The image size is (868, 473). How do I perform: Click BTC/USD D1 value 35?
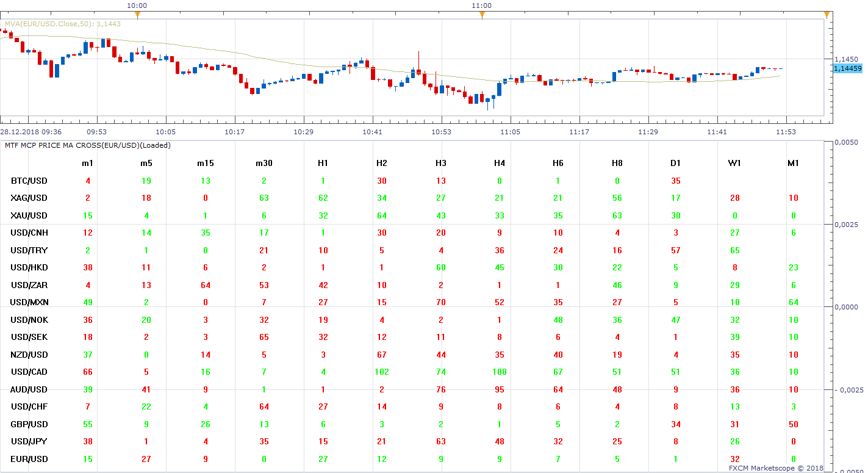point(675,181)
